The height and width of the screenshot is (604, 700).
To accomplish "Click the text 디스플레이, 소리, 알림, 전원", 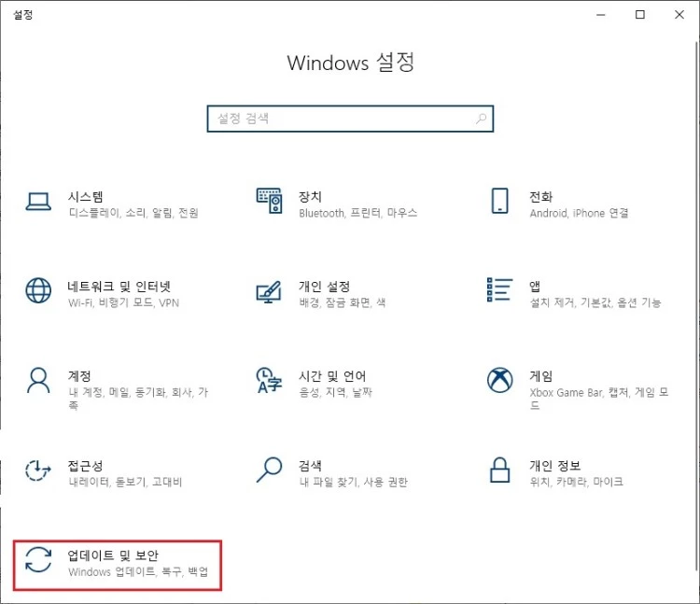I will pyautogui.click(x=133, y=213).
